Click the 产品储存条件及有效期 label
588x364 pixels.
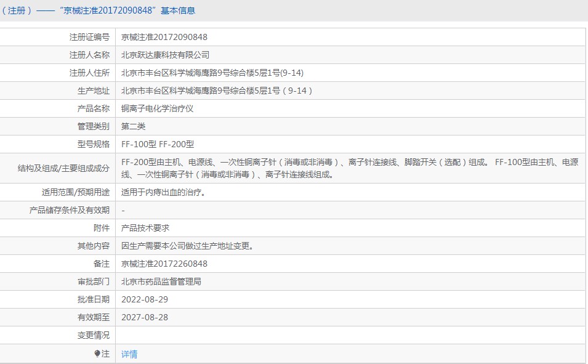[70, 210]
